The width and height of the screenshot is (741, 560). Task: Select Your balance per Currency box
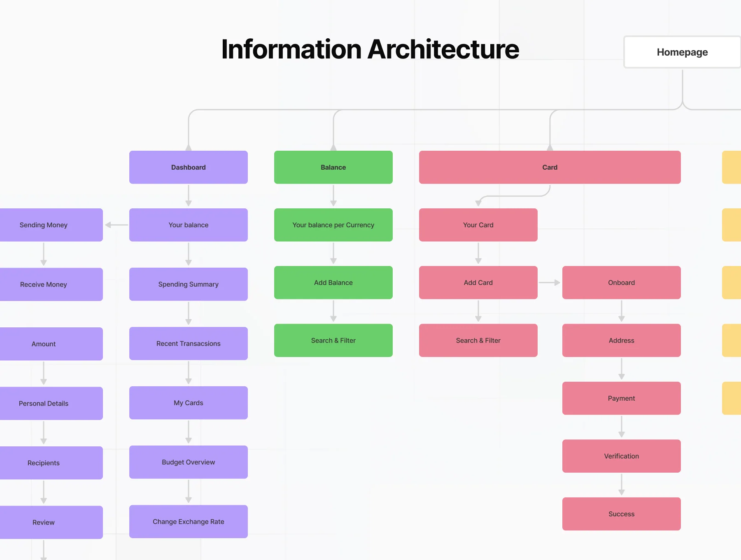click(x=333, y=225)
